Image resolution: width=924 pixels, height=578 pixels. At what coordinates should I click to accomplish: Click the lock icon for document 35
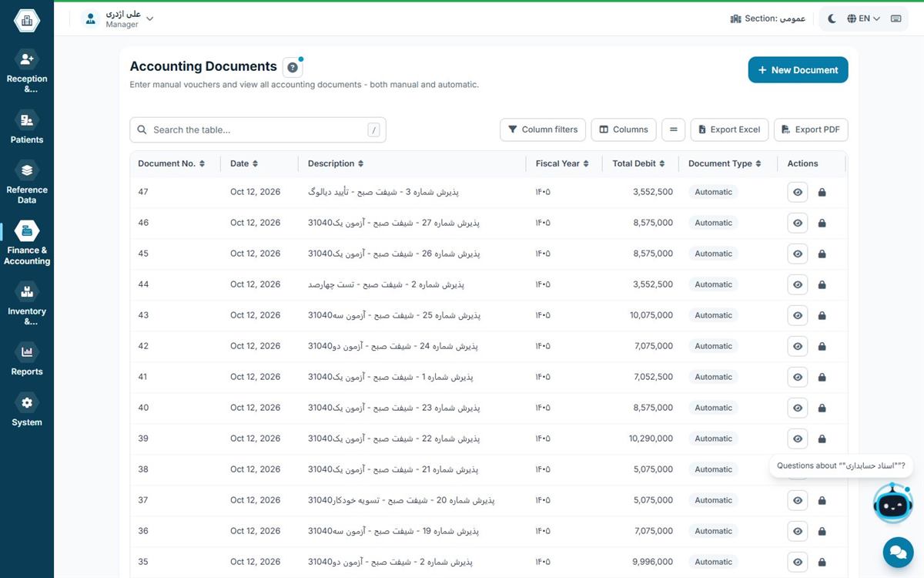click(x=822, y=563)
